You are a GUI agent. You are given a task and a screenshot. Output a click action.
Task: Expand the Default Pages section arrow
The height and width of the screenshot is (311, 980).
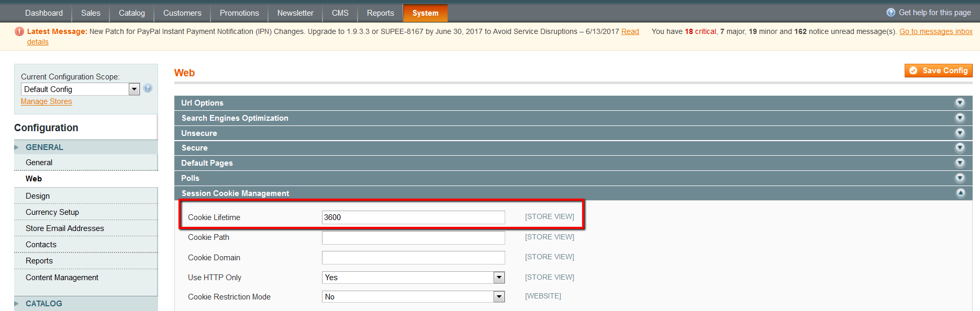[x=960, y=163]
